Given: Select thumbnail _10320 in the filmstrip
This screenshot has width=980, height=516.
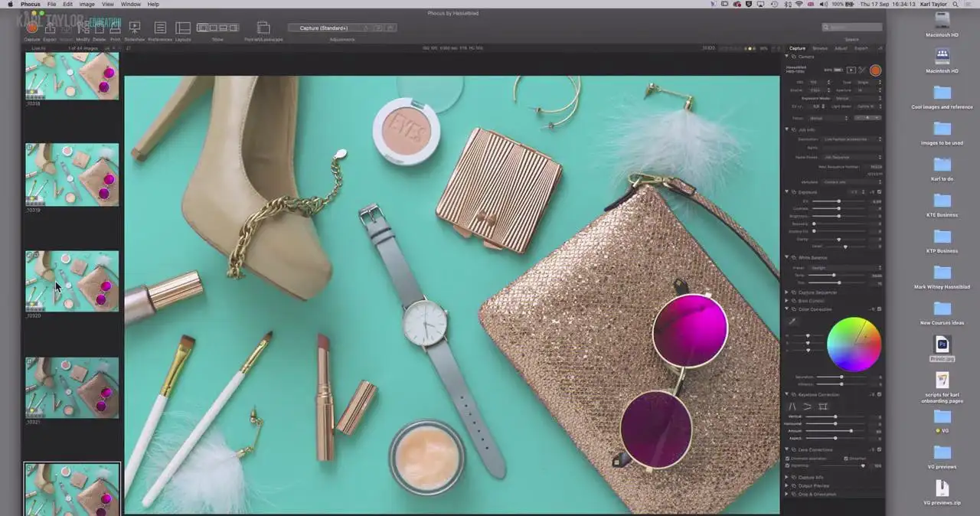Looking at the screenshot, I should [72, 280].
